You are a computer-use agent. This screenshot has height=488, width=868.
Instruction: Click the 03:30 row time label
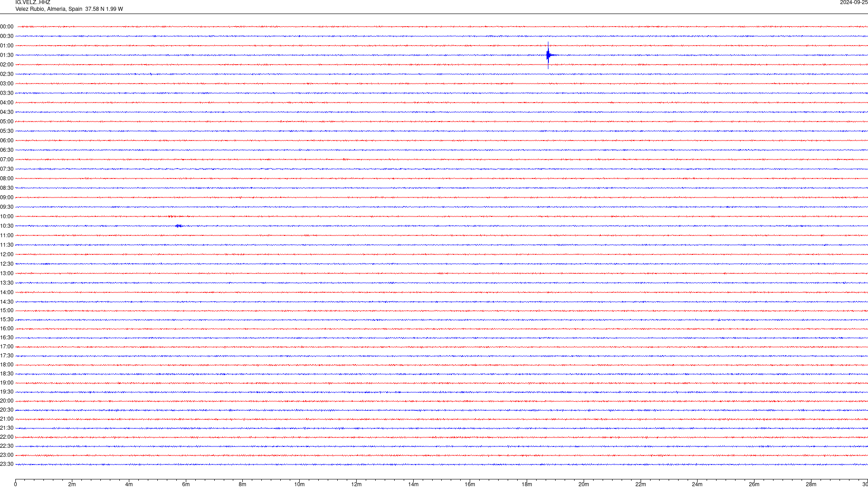7,93
